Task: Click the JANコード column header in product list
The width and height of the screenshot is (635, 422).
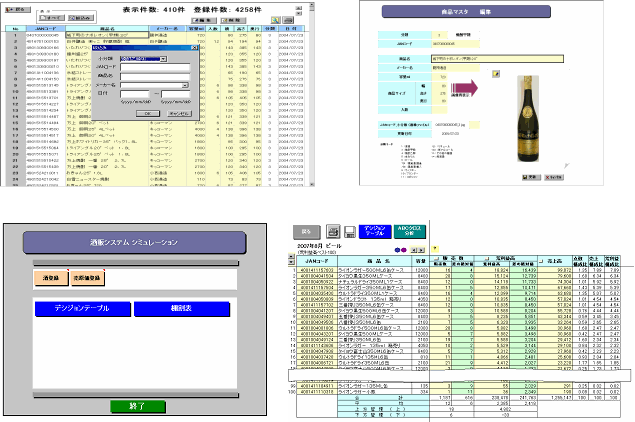Action: pyautogui.click(x=46, y=29)
